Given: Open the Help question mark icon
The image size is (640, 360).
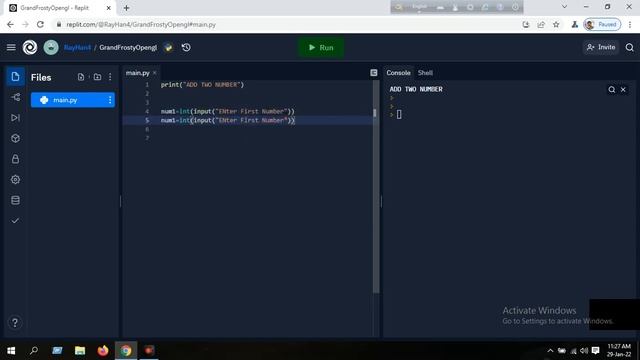Looking at the screenshot, I should [15, 322].
